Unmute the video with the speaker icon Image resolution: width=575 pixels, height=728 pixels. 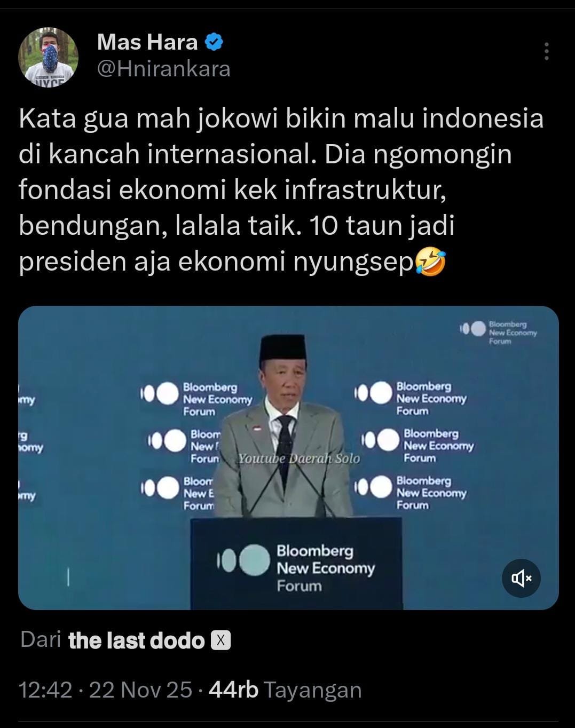tap(521, 578)
